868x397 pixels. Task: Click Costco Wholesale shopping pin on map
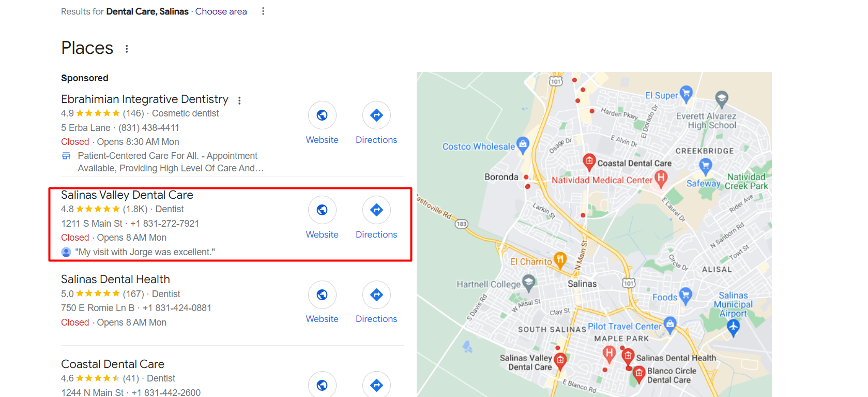click(x=523, y=145)
